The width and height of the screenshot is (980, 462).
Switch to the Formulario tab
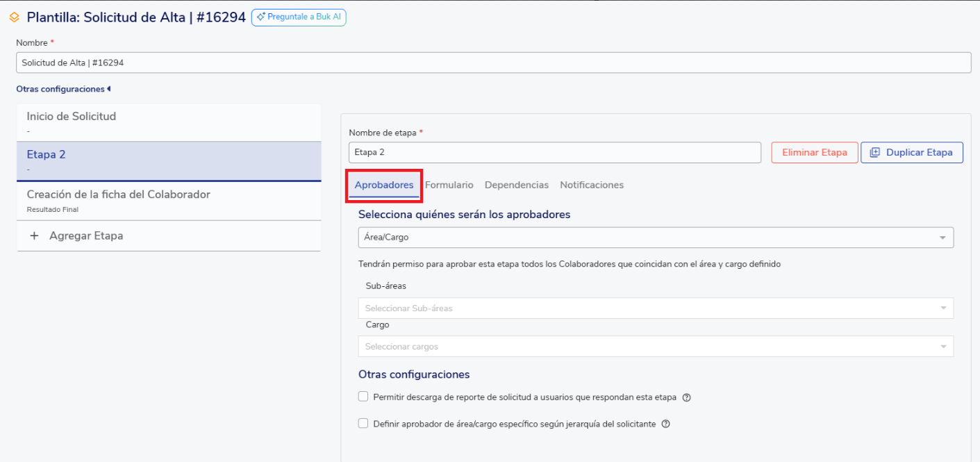[x=449, y=185]
